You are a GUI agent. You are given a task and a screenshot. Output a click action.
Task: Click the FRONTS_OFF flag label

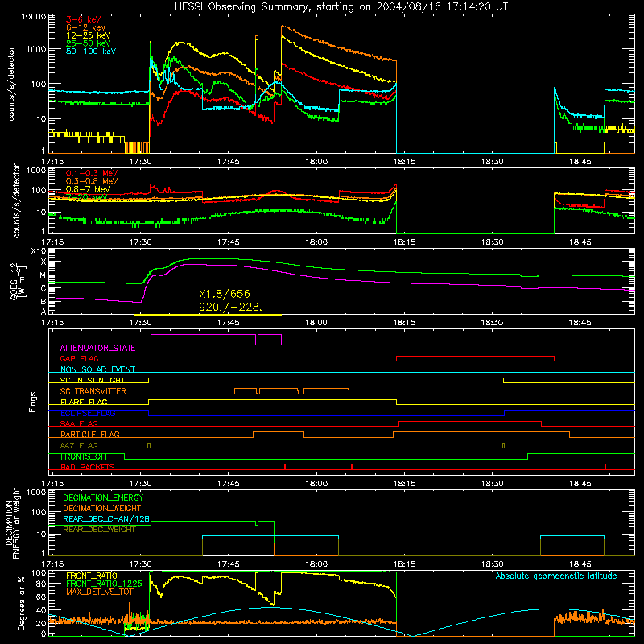85,456
